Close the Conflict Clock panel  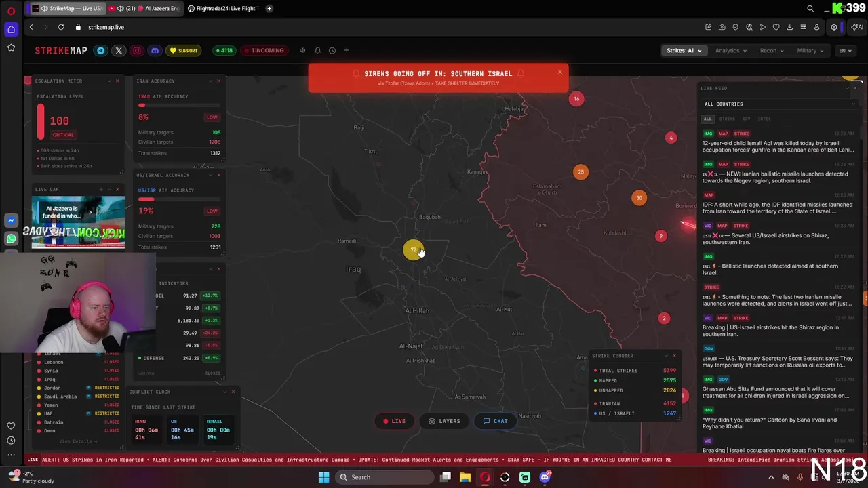(x=233, y=392)
